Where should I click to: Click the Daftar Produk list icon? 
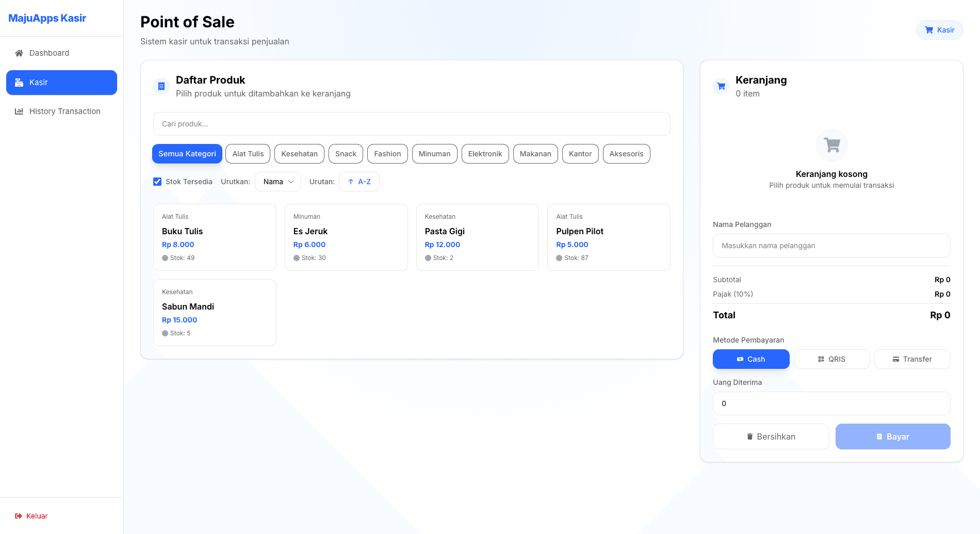(x=161, y=86)
